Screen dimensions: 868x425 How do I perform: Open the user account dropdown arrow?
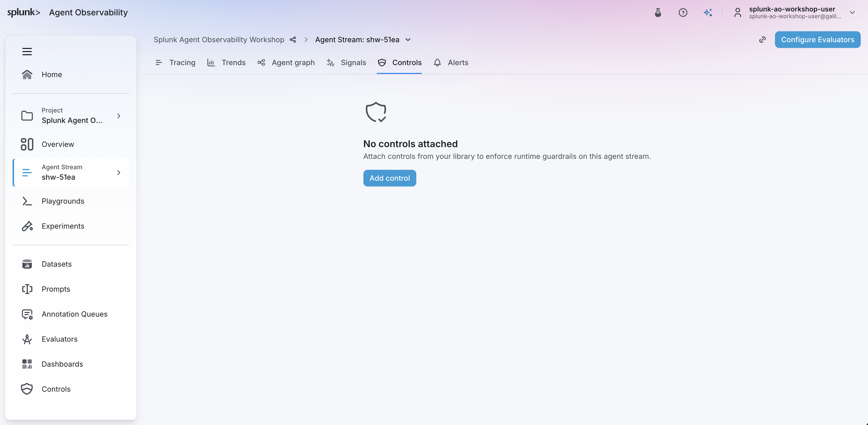pos(852,12)
